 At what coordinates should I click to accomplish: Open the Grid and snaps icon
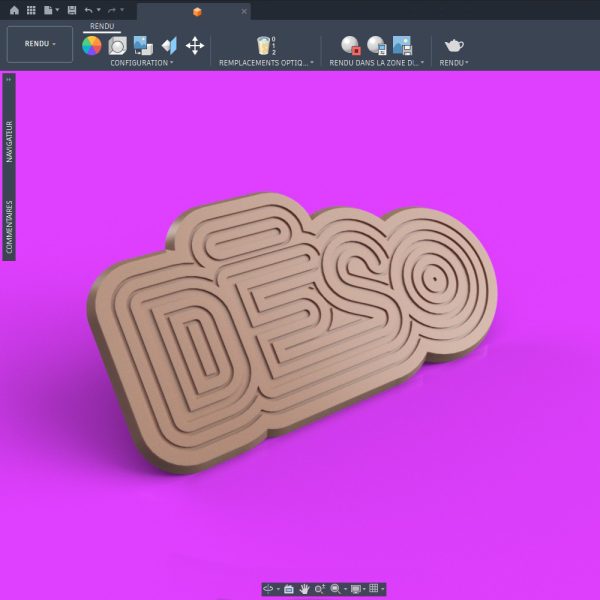click(373, 589)
